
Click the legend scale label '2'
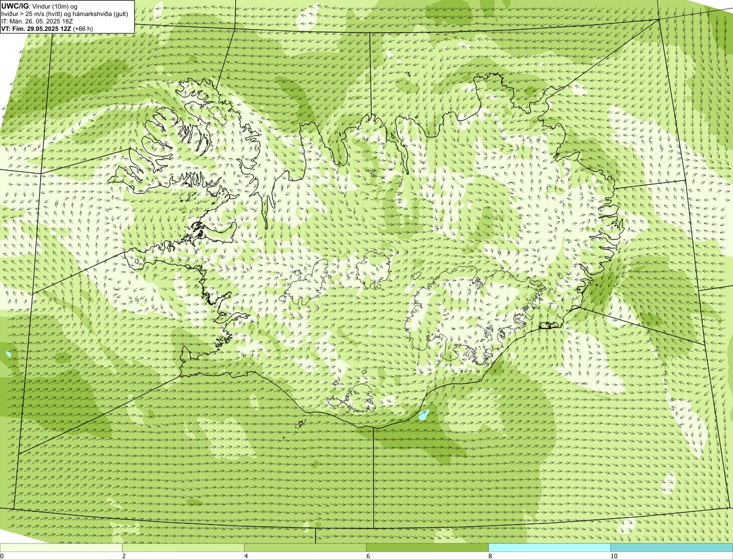124,556
